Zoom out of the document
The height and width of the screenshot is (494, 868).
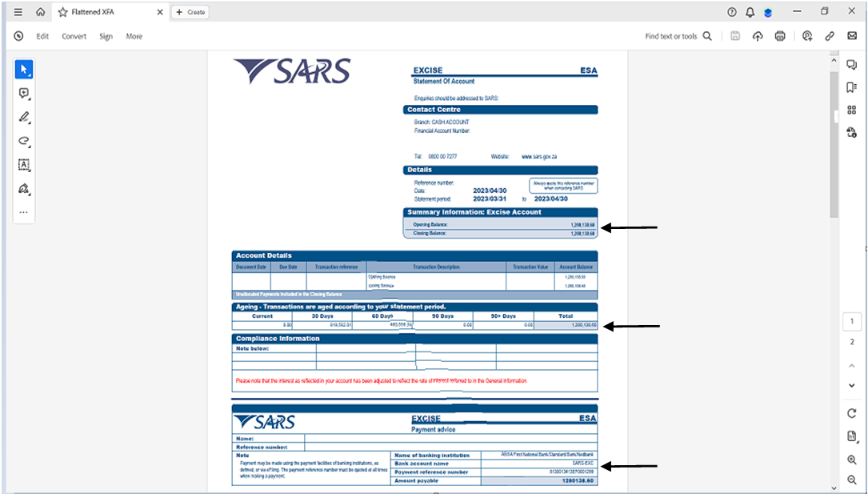tap(852, 480)
